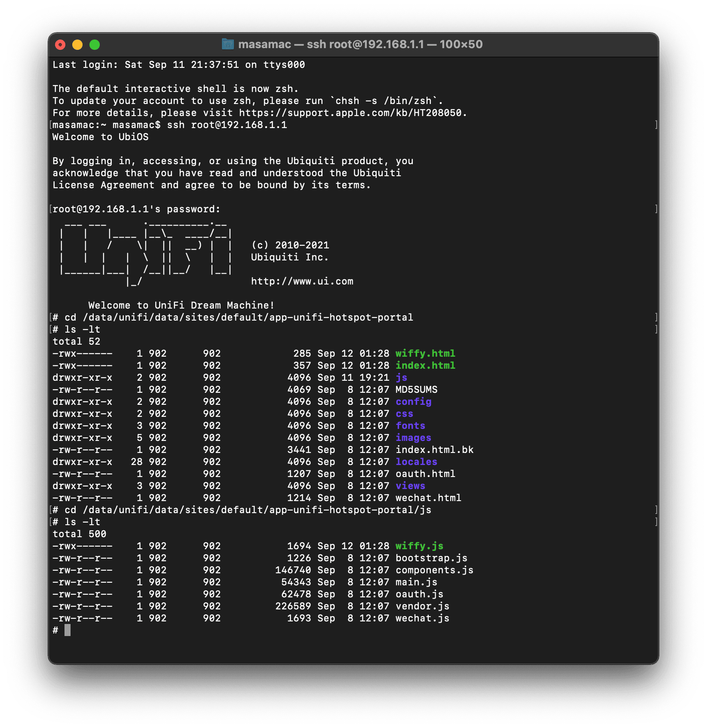Click the green 'wiffy.js' file name
The image size is (707, 728).
pos(419,546)
